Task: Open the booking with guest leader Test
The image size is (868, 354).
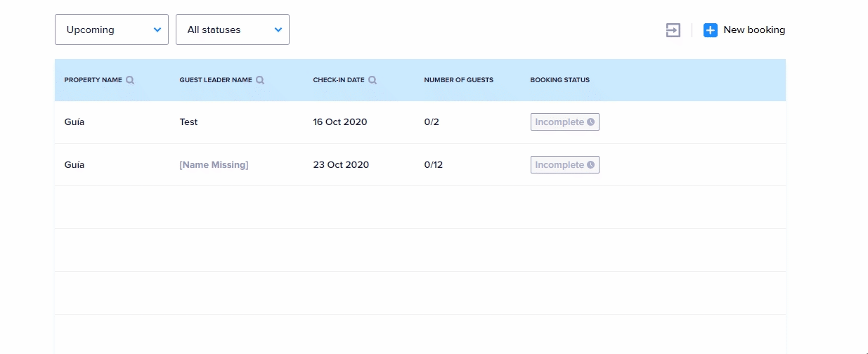Action: 188,122
